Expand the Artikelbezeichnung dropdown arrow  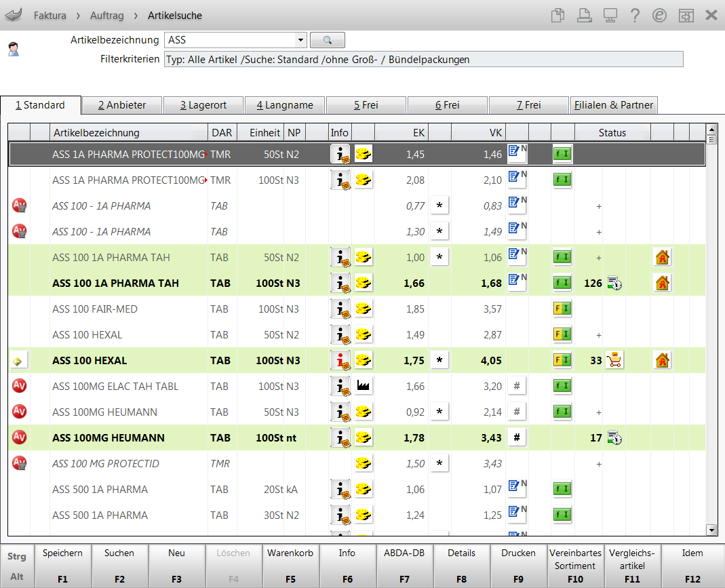(x=300, y=40)
